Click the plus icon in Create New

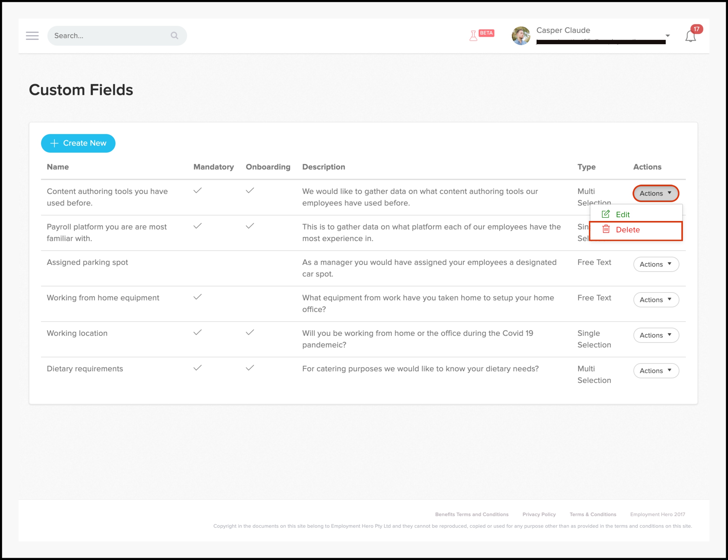(54, 143)
